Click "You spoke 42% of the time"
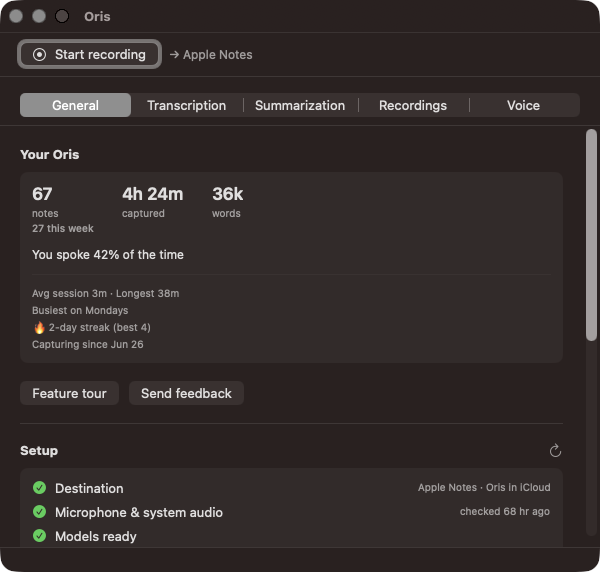This screenshot has height=572, width=600. click(x=108, y=255)
